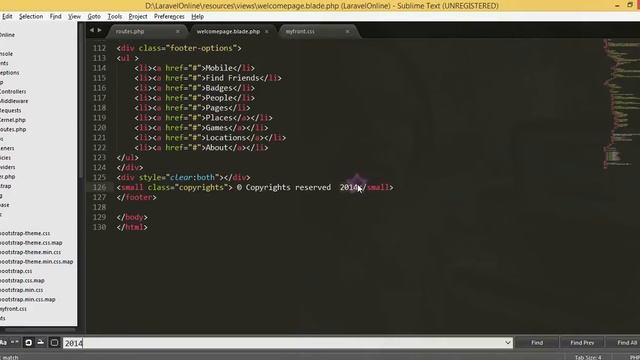Screen dimensions: 640x360
Task: Open the Tools menu
Action: click(x=115, y=16)
